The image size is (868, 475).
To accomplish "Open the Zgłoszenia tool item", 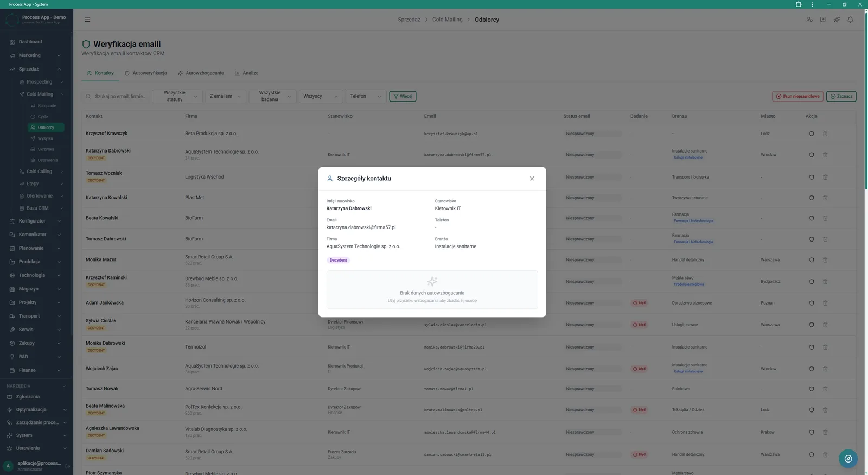I will (x=36, y=397).
